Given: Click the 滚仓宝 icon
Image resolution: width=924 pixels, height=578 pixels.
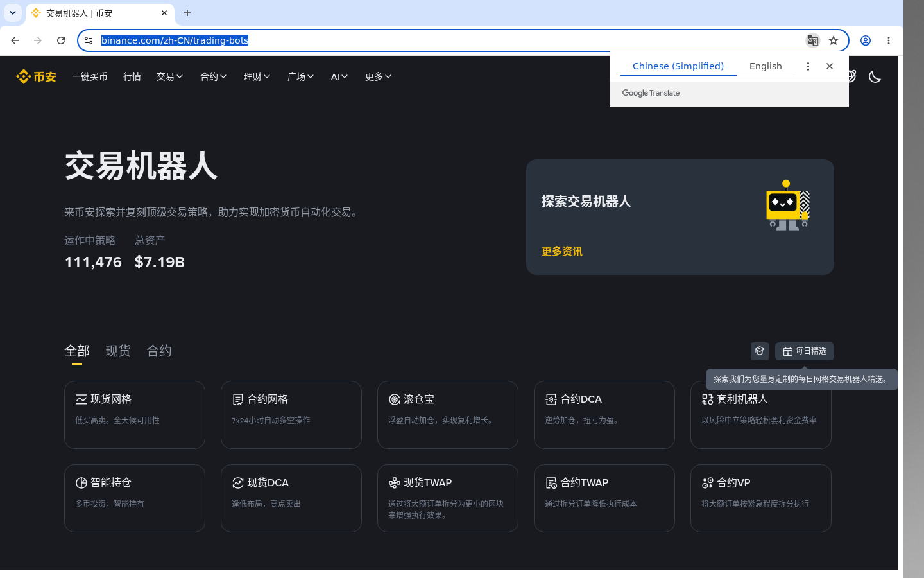Looking at the screenshot, I should point(395,399).
